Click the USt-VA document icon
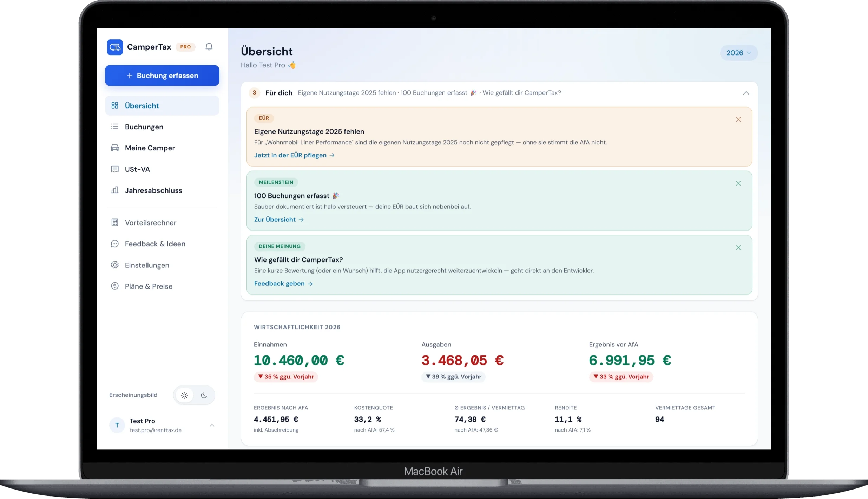 (115, 169)
